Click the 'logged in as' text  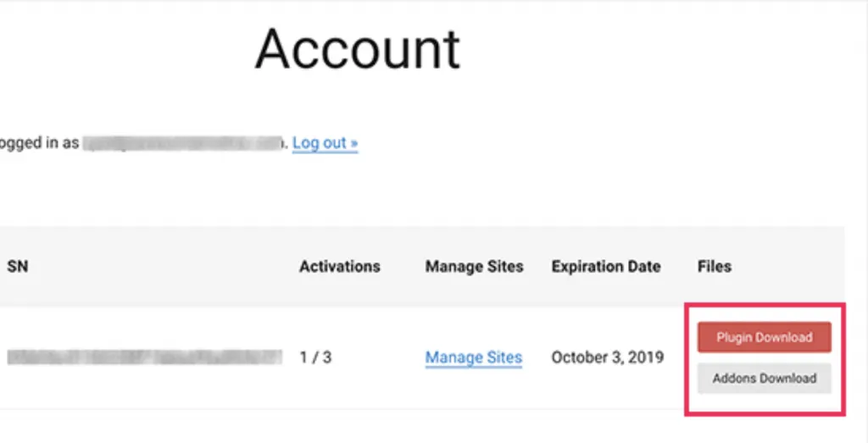point(38,143)
